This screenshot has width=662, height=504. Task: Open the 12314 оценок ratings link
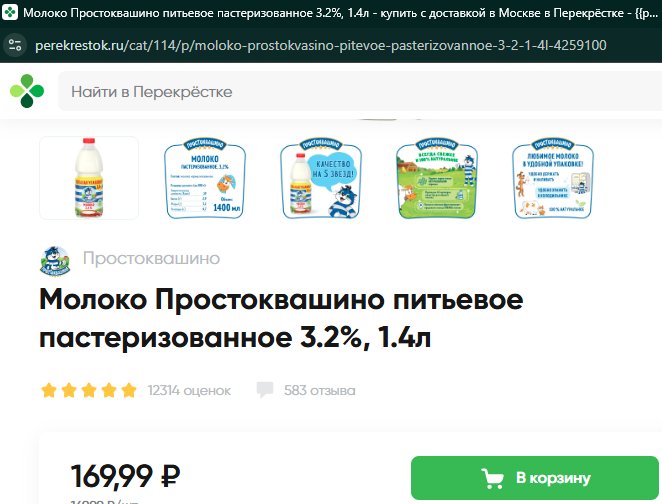click(189, 390)
